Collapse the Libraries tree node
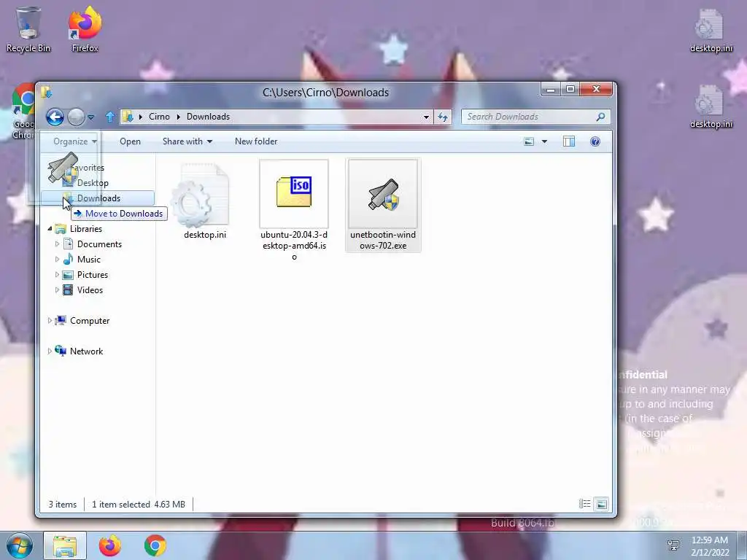 [x=50, y=229]
